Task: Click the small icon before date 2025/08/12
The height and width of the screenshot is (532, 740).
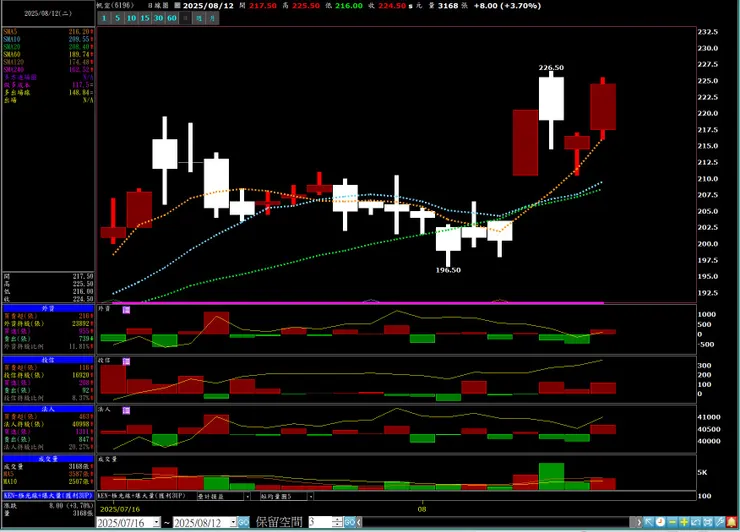Action: click(x=177, y=6)
